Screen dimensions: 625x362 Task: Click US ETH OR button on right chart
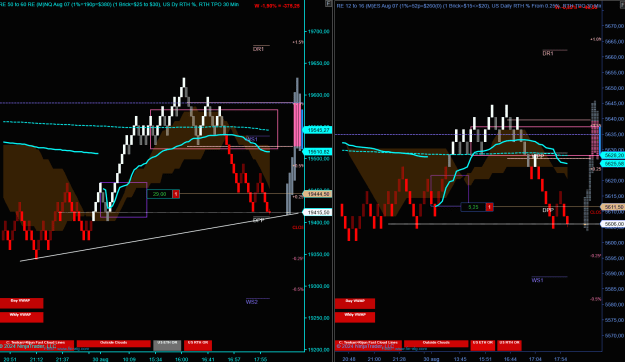pyautogui.click(x=482, y=345)
